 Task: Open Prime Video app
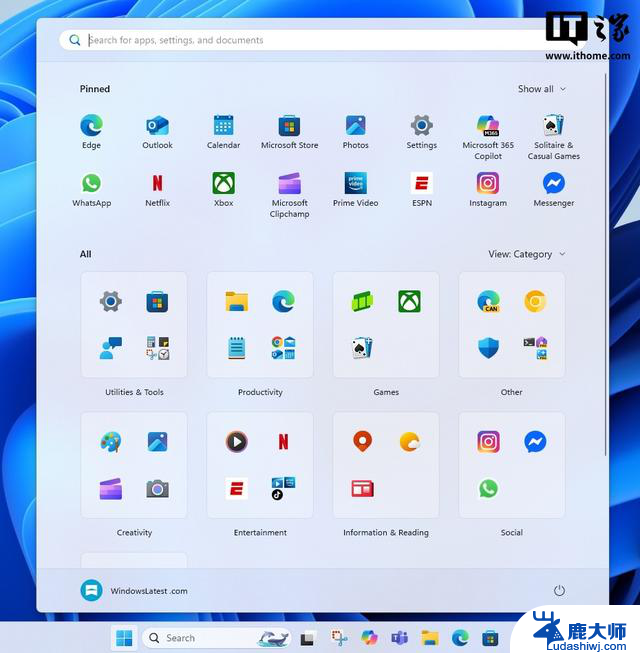[355, 189]
